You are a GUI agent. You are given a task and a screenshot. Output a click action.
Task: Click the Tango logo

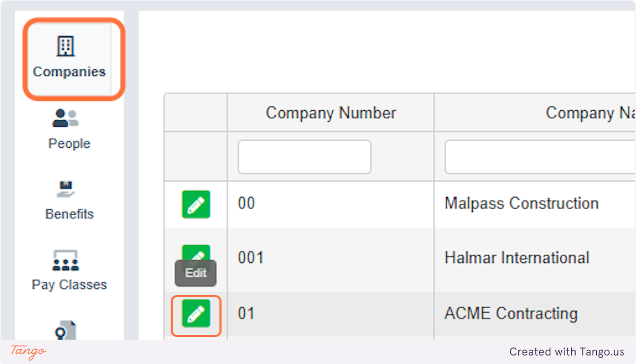(29, 351)
